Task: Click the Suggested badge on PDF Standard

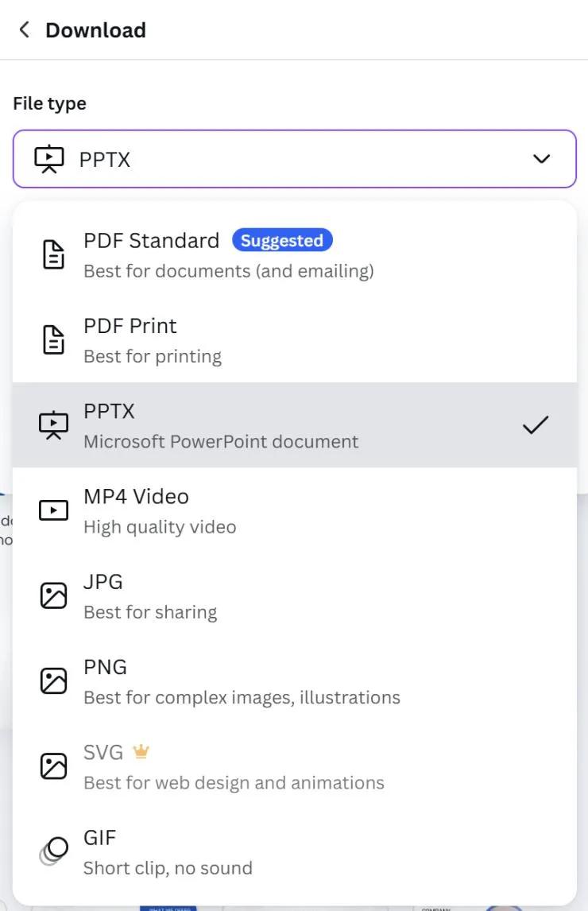Action: tap(282, 240)
